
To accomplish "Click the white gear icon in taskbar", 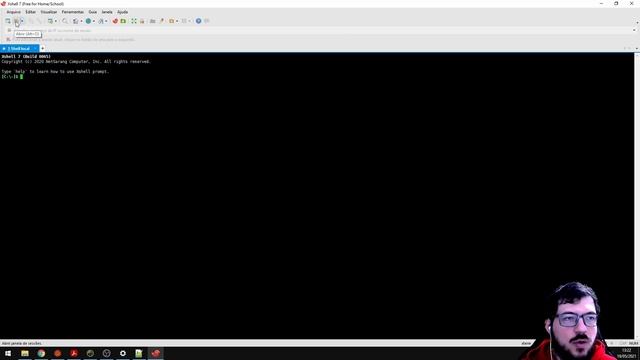I will tap(123, 353).
